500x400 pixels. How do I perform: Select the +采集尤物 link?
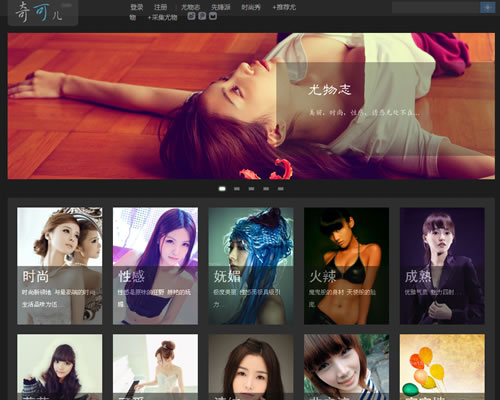(162, 17)
